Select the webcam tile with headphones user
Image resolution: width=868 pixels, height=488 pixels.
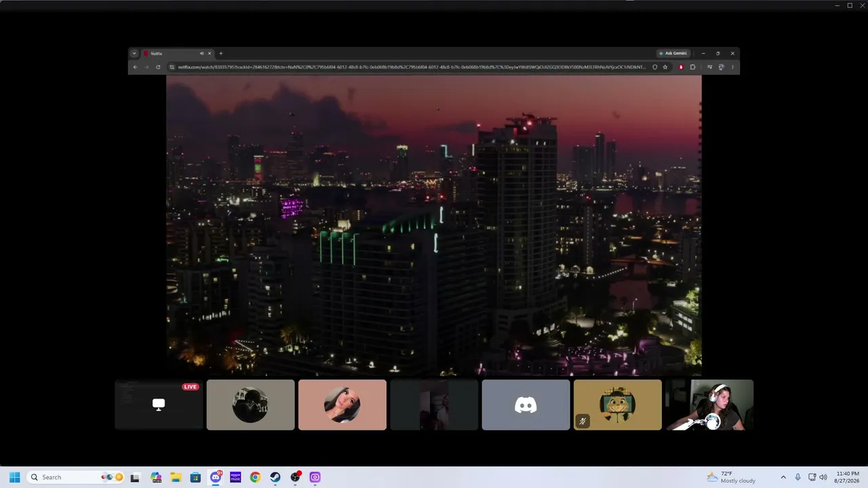[709, 405]
